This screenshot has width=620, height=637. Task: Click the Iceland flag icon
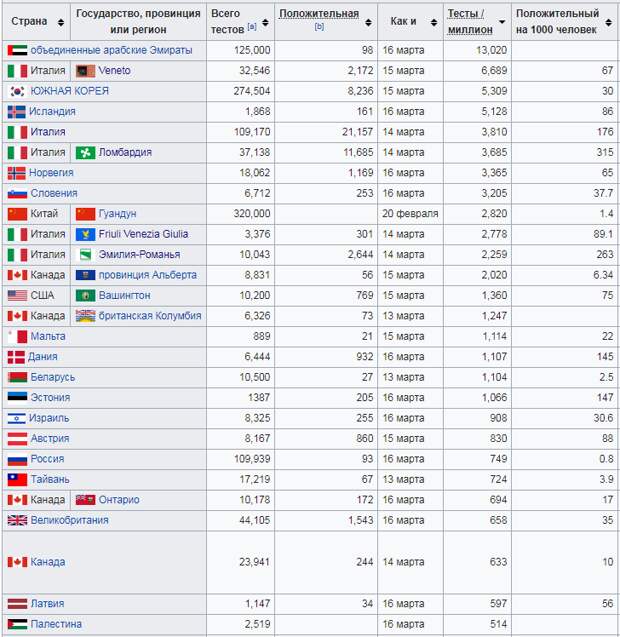click(x=16, y=112)
